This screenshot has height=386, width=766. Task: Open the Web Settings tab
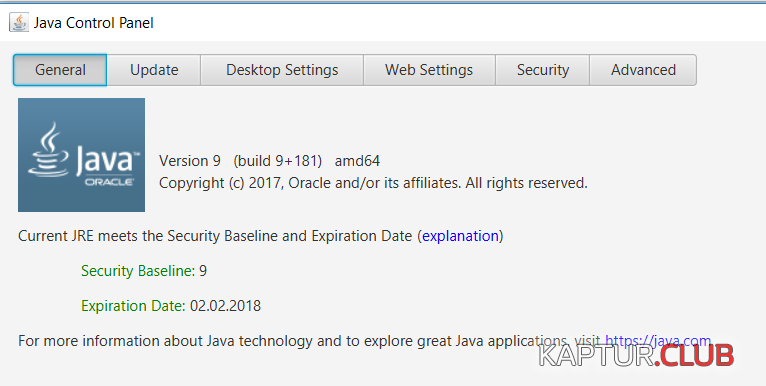point(429,70)
